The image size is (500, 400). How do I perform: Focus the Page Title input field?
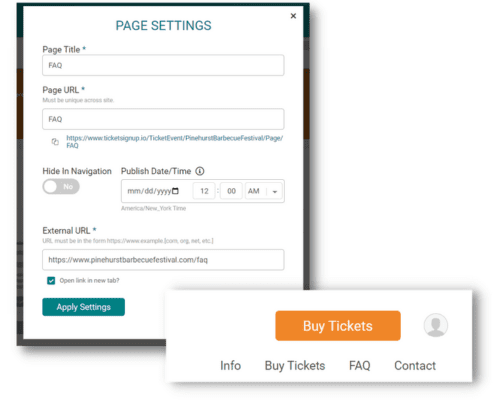(x=163, y=65)
